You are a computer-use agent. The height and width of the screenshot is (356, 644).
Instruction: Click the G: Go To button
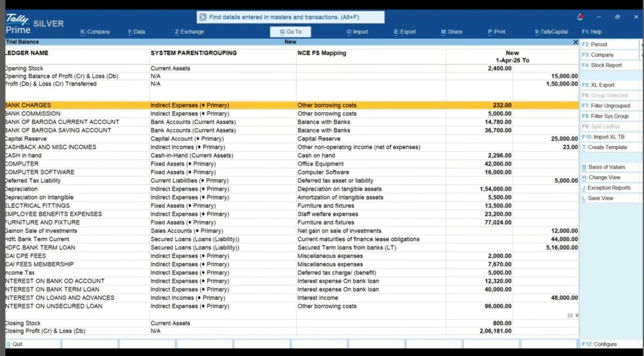point(290,32)
